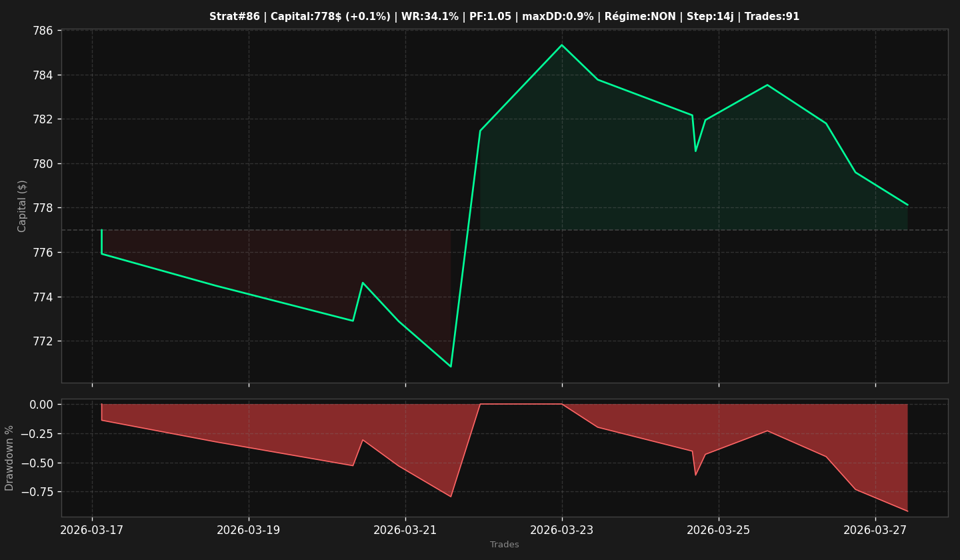Select the −0.75 drawdown tick label

click(x=37, y=492)
